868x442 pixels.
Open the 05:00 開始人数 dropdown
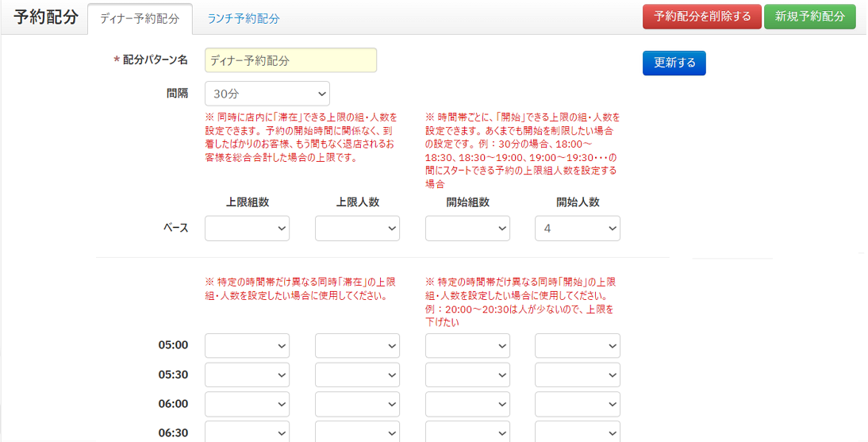(578, 346)
